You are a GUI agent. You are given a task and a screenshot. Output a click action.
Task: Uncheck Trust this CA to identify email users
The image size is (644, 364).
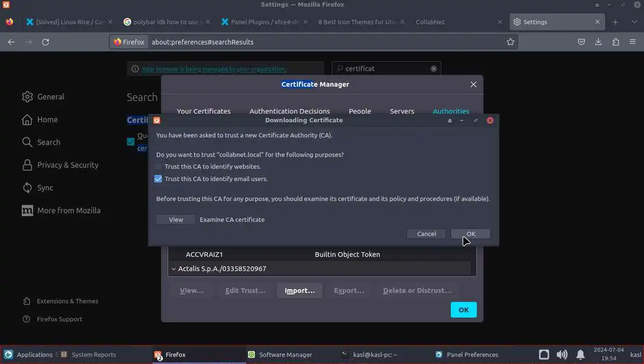point(158,179)
